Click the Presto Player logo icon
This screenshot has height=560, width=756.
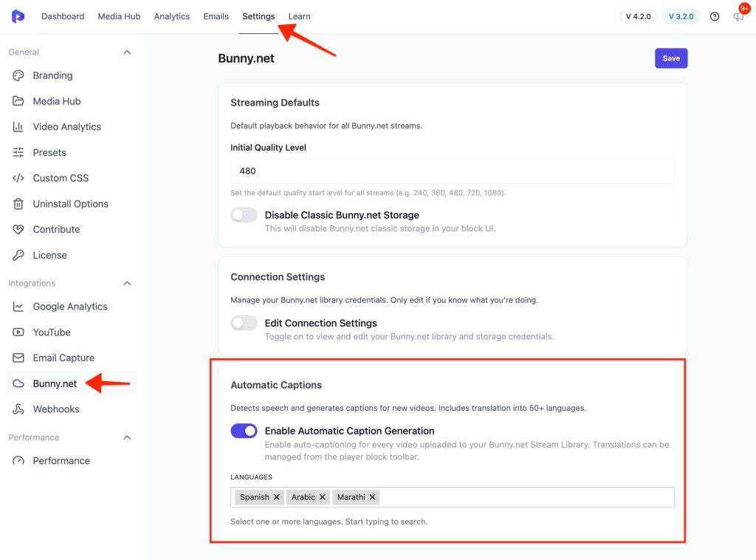(x=18, y=16)
